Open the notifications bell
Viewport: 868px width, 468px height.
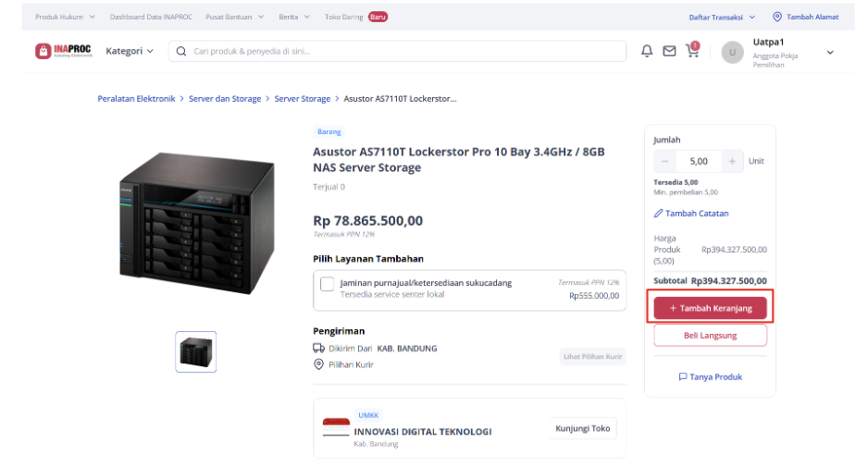[647, 51]
